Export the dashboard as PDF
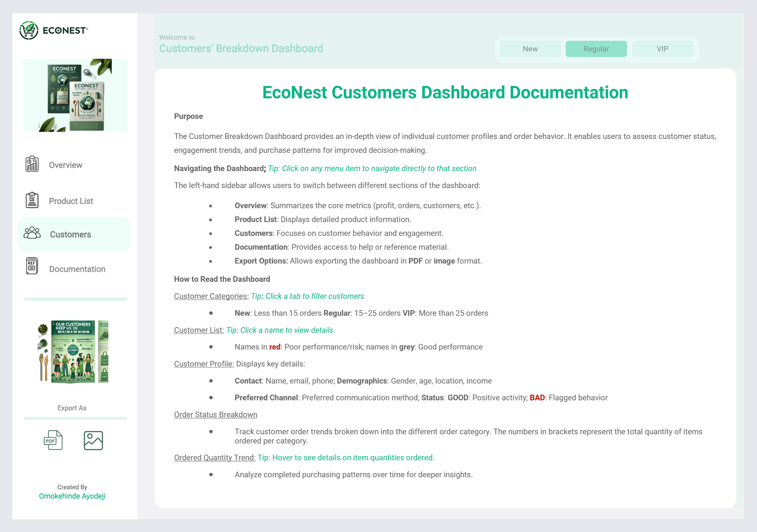757x532 pixels. pyautogui.click(x=53, y=440)
